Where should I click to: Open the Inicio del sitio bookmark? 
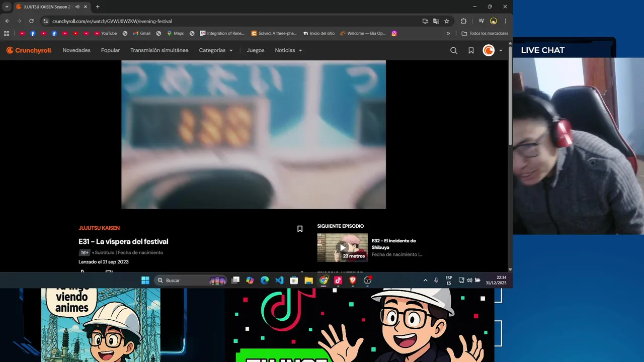pos(319,33)
